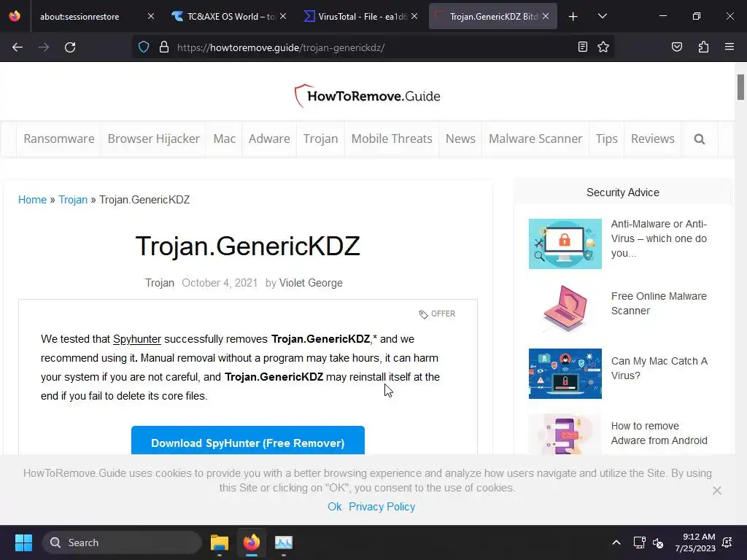Switch to the about:sessionrestore tab
The height and width of the screenshot is (560, 747).
pos(80,16)
